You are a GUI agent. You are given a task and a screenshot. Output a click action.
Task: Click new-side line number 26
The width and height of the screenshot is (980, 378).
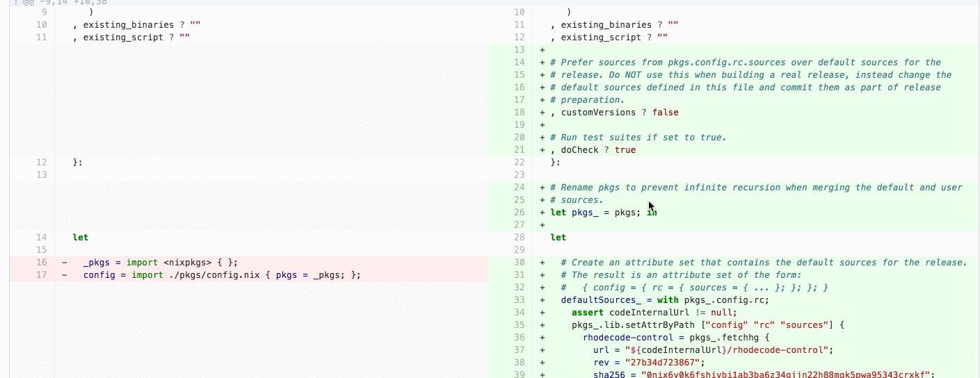(519, 213)
